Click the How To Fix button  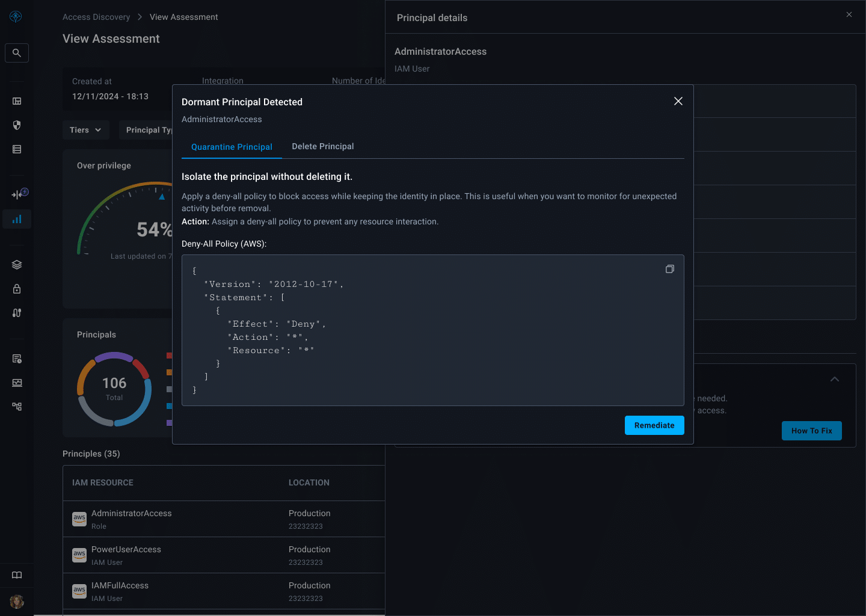[812, 431]
